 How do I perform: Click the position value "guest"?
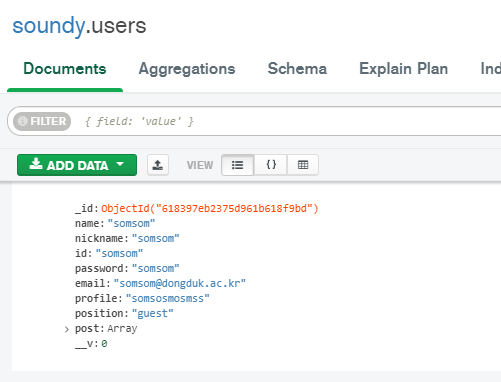tap(153, 314)
